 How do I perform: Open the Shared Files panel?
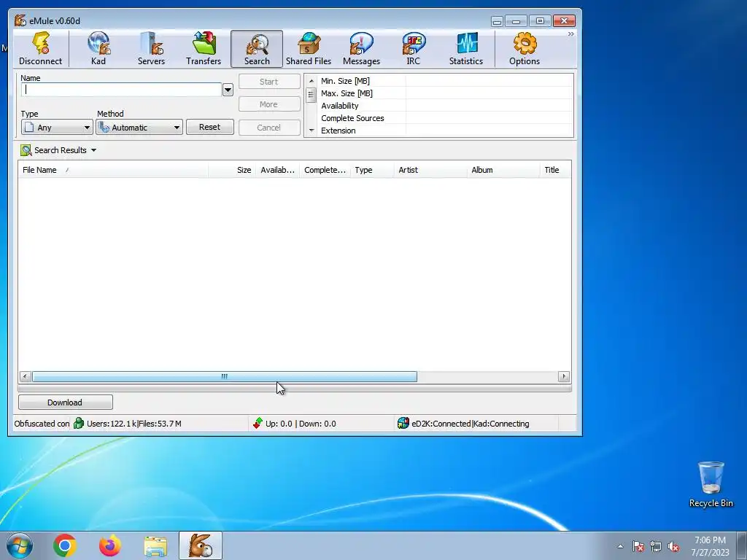[x=309, y=49]
